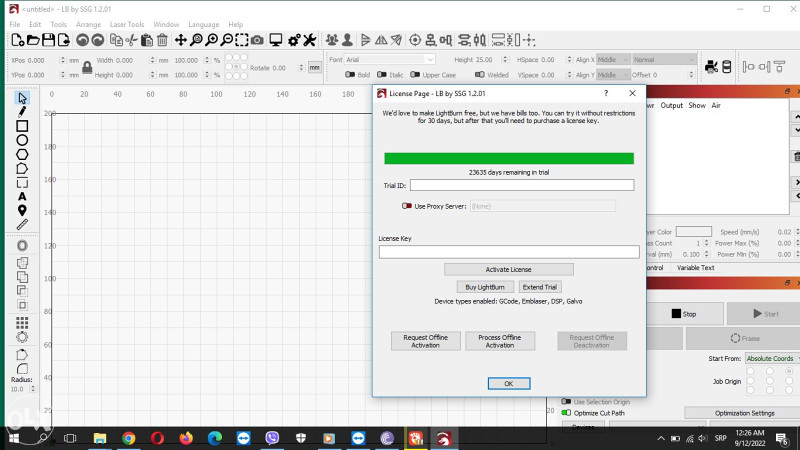Image resolution: width=800 pixels, height=450 pixels.
Task: Toggle the Use Proxy Server switch
Action: 407,206
